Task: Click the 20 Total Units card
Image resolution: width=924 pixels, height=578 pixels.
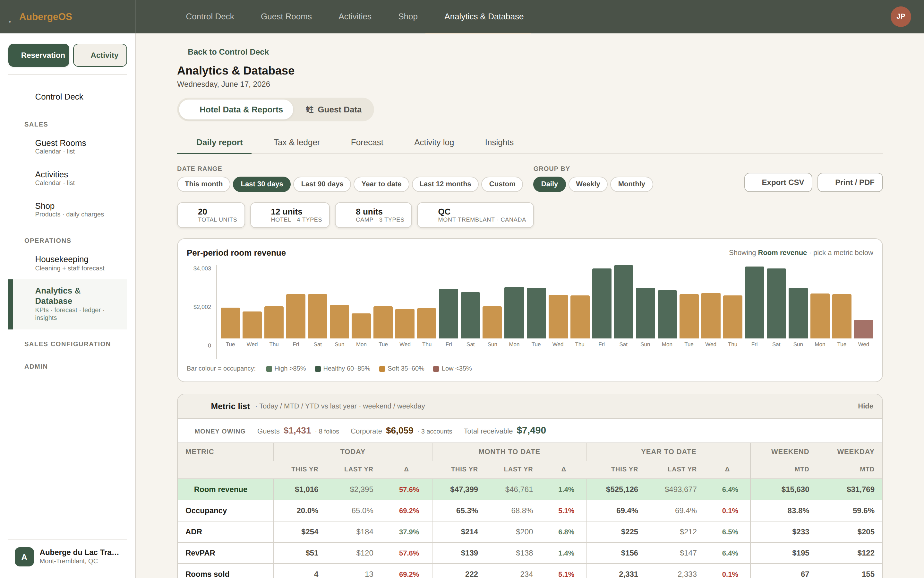Action: click(211, 215)
